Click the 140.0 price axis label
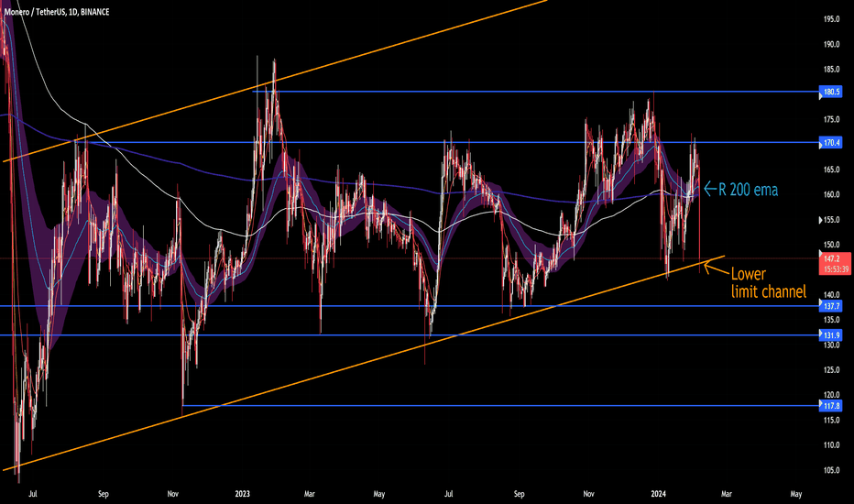Image resolution: width=854 pixels, height=504 pixels. [831, 295]
